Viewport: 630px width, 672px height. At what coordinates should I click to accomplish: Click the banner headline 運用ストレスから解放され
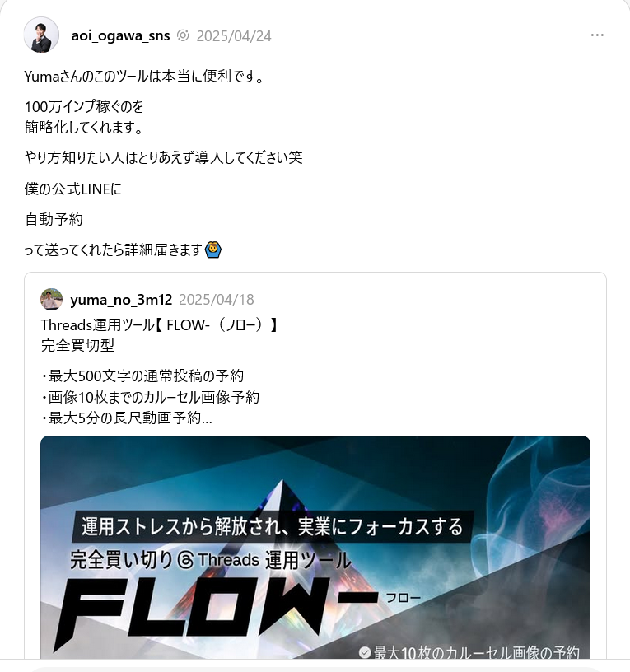pyautogui.click(x=272, y=527)
